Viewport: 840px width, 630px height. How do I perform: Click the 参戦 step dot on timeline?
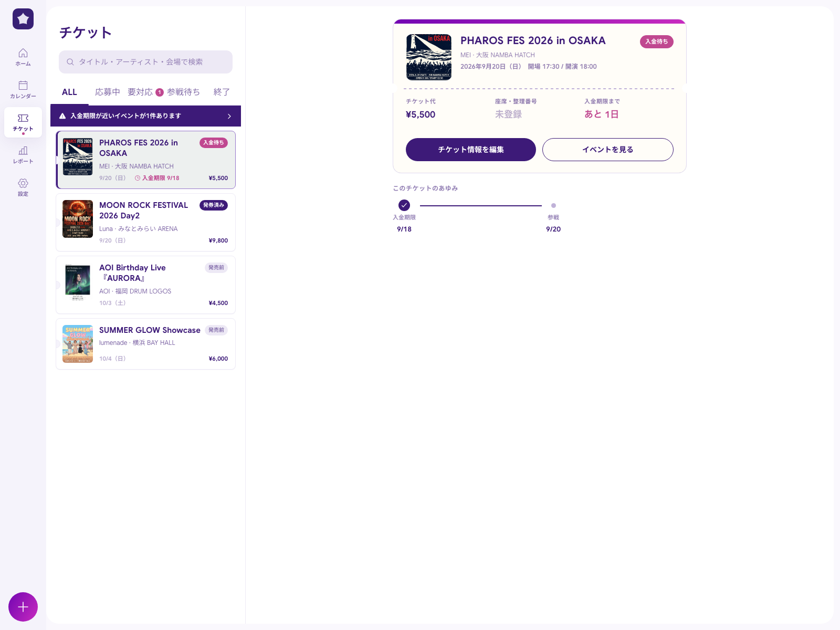[553, 205]
